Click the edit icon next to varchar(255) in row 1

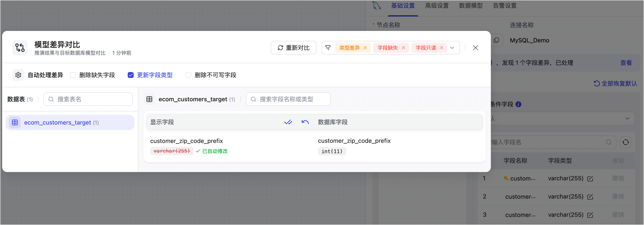click(x=590, y=178)
